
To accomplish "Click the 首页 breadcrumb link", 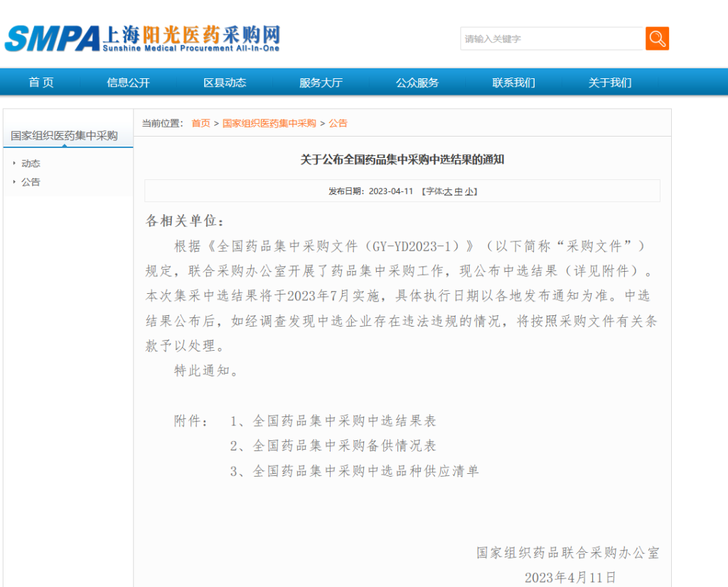I will (200, 123).
